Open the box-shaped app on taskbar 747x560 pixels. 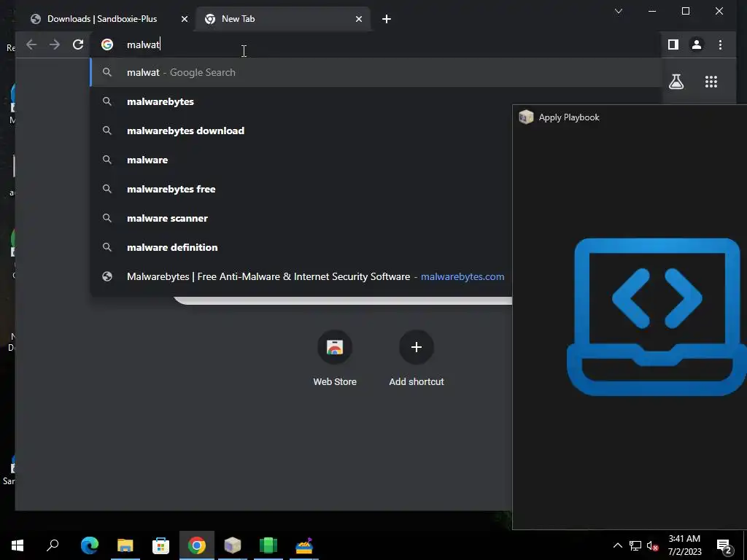(x=233, y=545)
